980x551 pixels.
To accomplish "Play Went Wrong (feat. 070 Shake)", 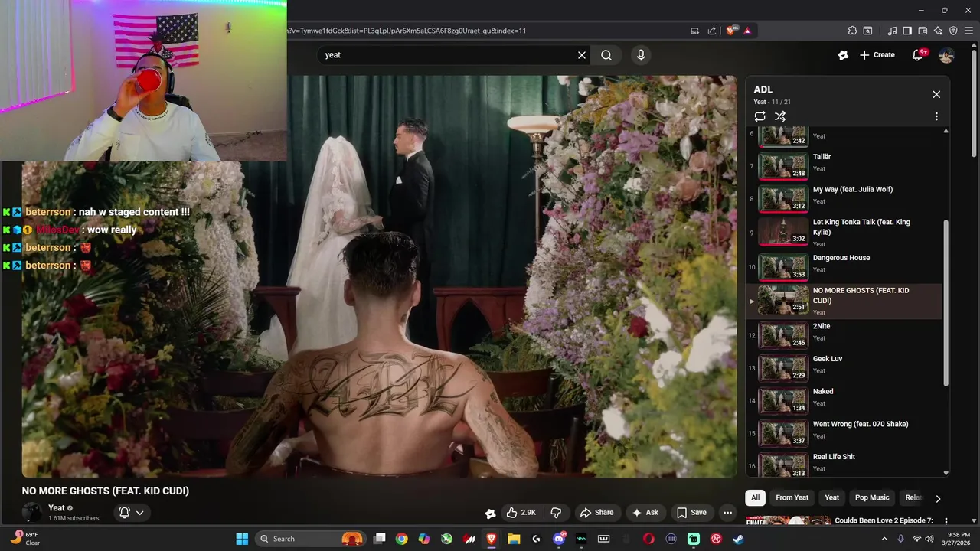I will point(844,432).
